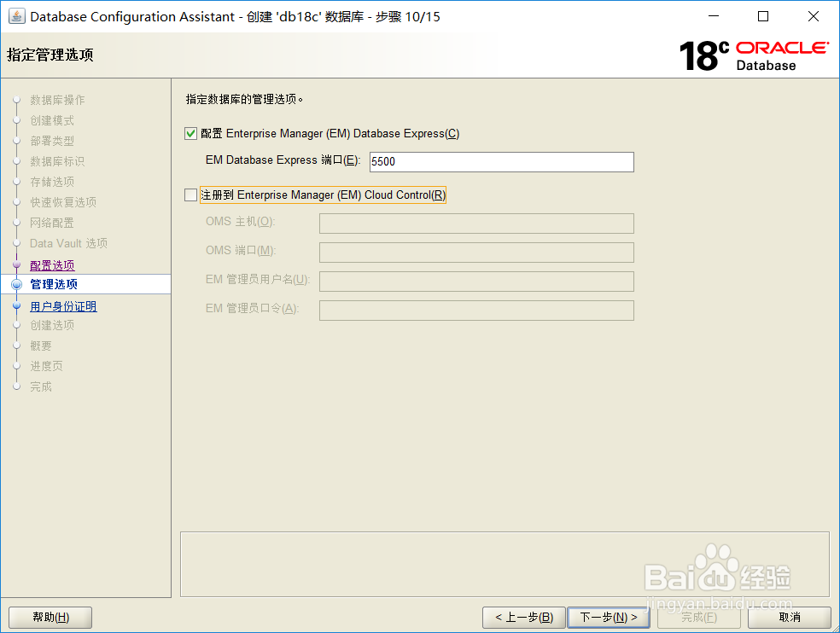This screenshot has height=633, width=840.
Task: Click the bullet icon next to 数据库操作
Action: [x=17, y=100]
